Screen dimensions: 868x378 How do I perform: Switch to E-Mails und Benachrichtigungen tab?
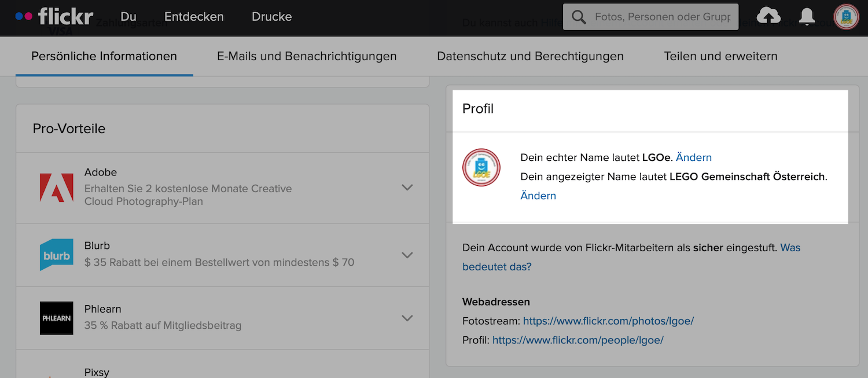click(x=307, y=56)
